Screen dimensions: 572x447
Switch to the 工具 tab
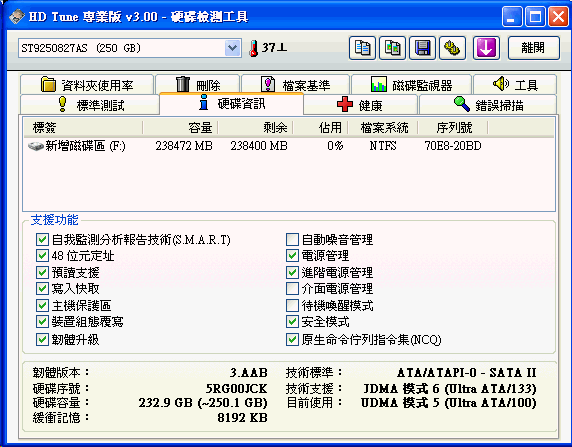point(515,85)
